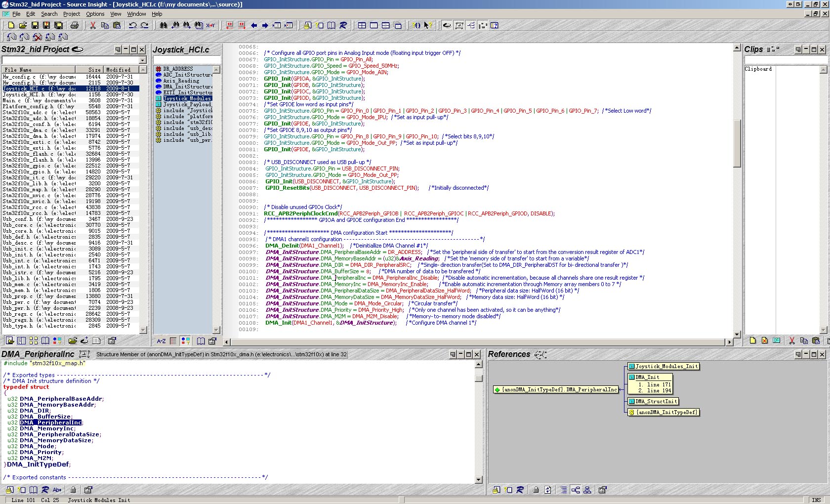This screenshot has width=830, height=504.
Task: Toggle outline list view in References panel
Action: click(564, 490)
